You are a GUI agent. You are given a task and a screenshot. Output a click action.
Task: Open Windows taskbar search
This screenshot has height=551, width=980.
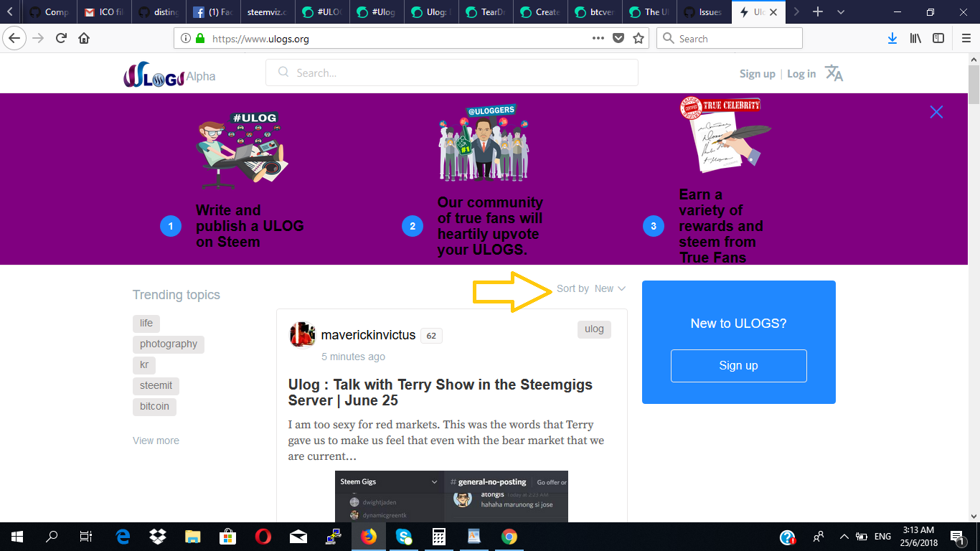coord(52,537)
